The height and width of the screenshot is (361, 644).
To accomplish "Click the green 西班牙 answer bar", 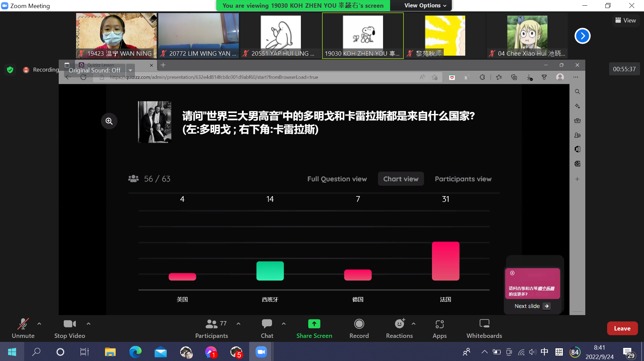I will coord(270,271).
